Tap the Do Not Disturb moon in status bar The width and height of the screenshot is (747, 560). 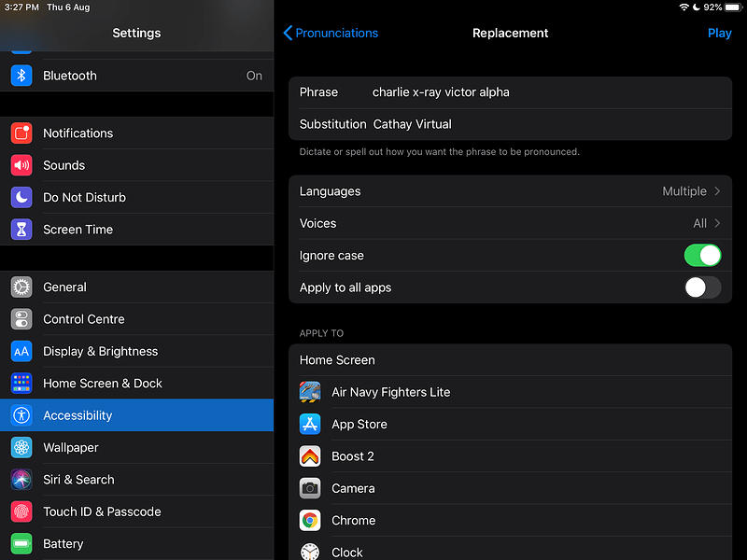point(696,7)
